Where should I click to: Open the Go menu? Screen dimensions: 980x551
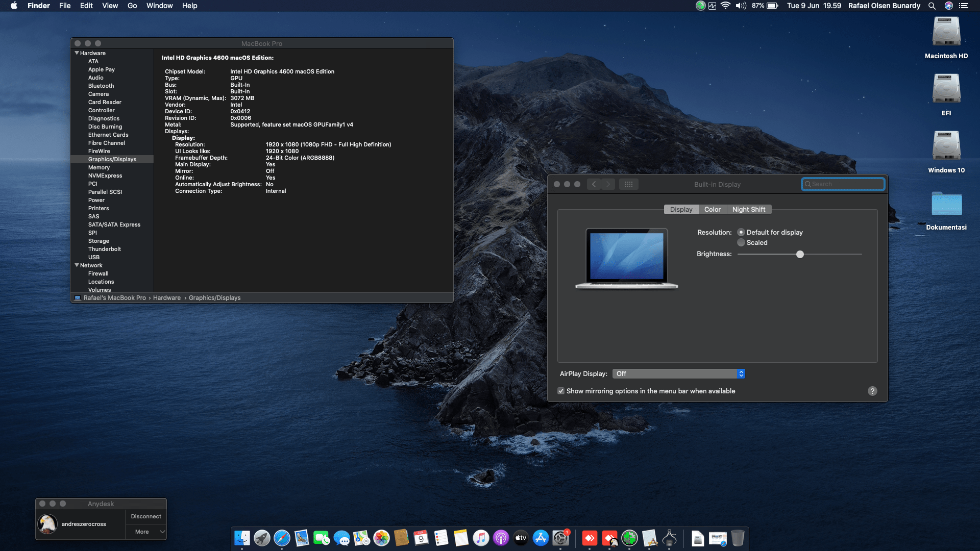(x=132, y=6)
